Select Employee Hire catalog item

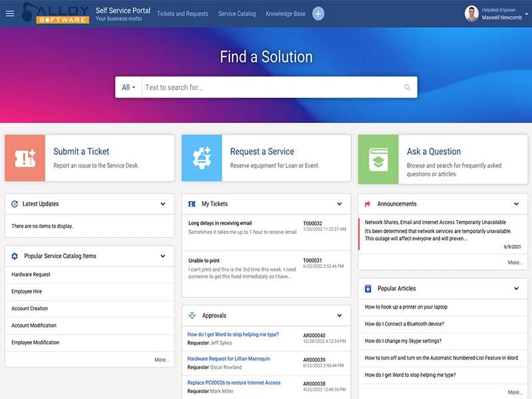[90, 291]
